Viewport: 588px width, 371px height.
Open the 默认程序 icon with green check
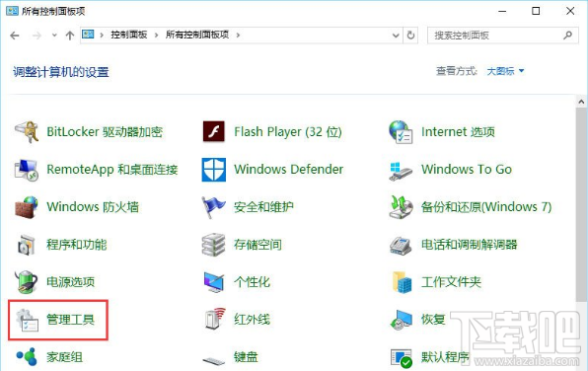[402, 358]
